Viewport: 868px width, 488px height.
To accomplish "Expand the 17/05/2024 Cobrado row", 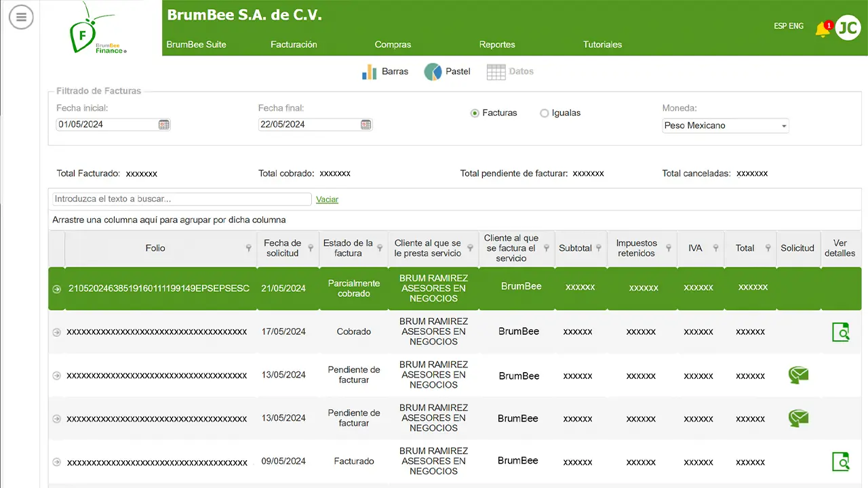I will pos(57,332).
